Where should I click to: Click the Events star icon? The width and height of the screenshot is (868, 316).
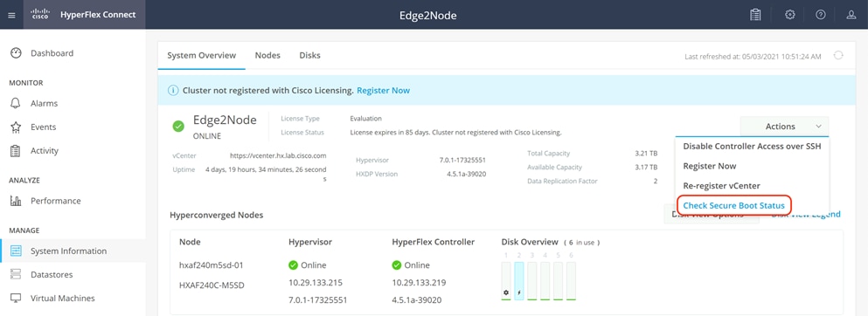pyautogui.click(x=16, y=127)
